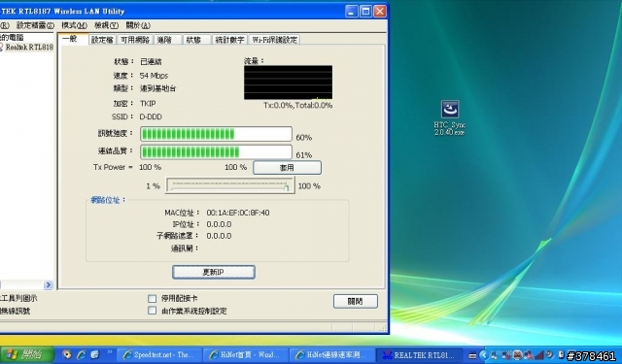Switch to the HiNet首頁 taskbar window
Image resolution: width=622 pixels, height=364 pixels.
click(x=245, y=355)
